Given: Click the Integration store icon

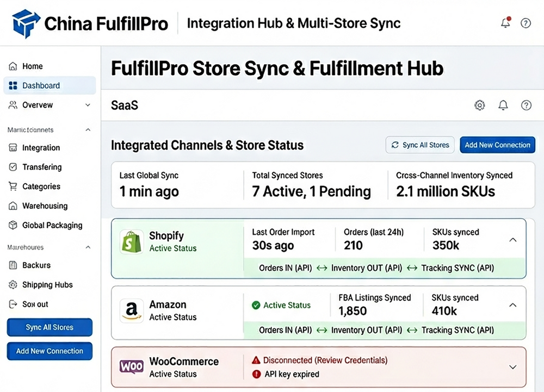Looking at the screenshot, I should click(x=13, y=148).
